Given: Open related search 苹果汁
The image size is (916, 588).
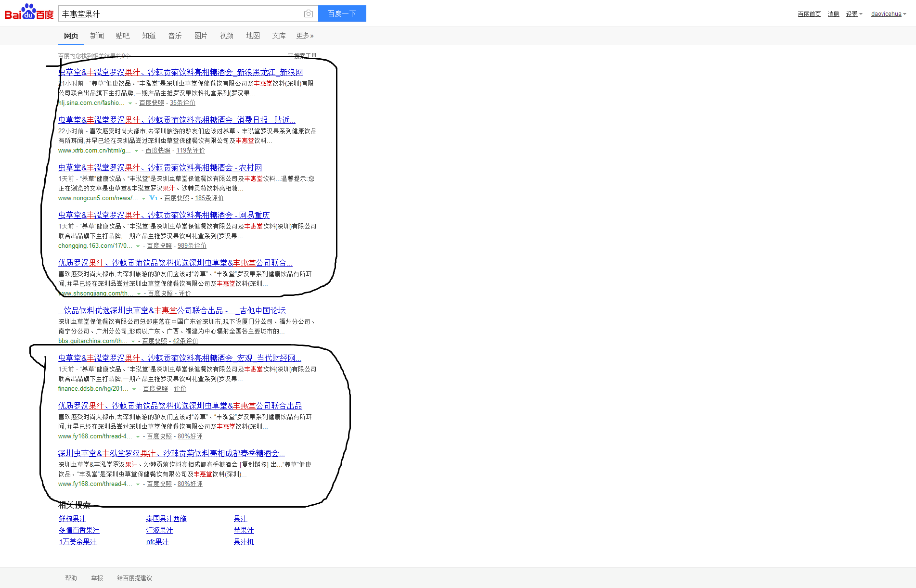Looking at the screenshot, I should point(244,530).
